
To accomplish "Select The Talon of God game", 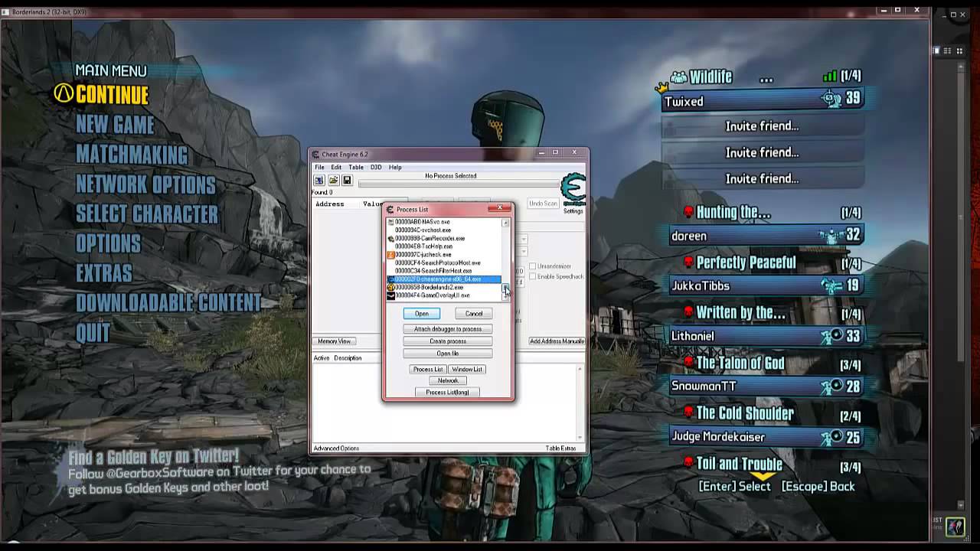I will pos(740,363).
